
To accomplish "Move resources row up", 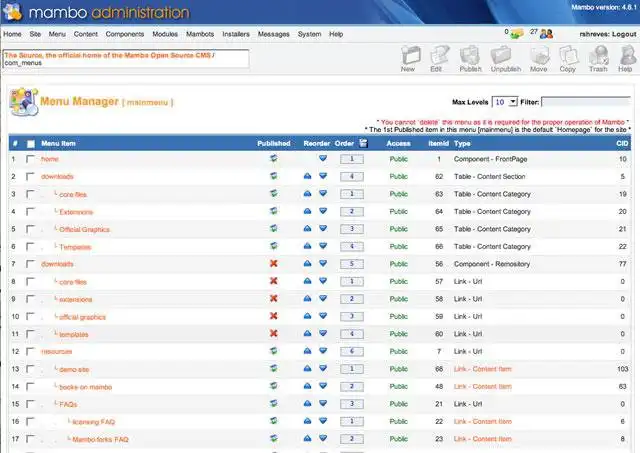I will pos(307,351).
